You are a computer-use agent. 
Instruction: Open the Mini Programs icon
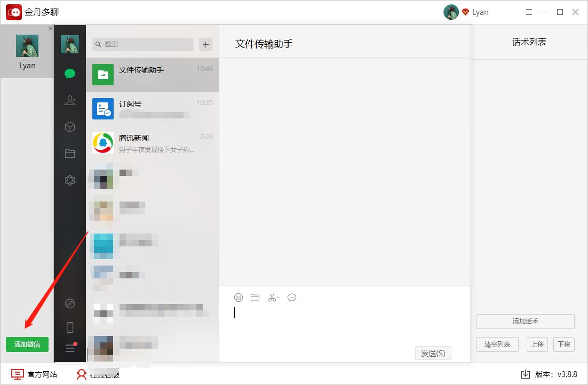[x=70, y=303]
